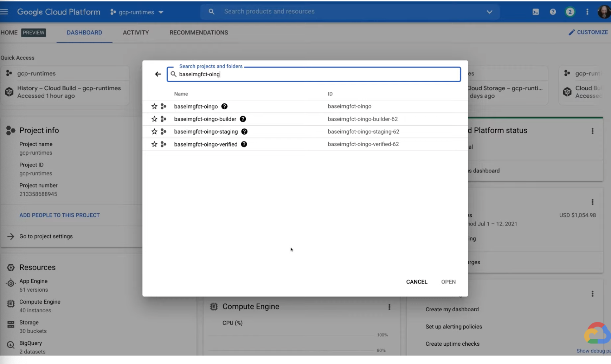Screen dimensions: 611x364
Task: Click the Google Cloud Platform logo
Action: click(59, 12)
